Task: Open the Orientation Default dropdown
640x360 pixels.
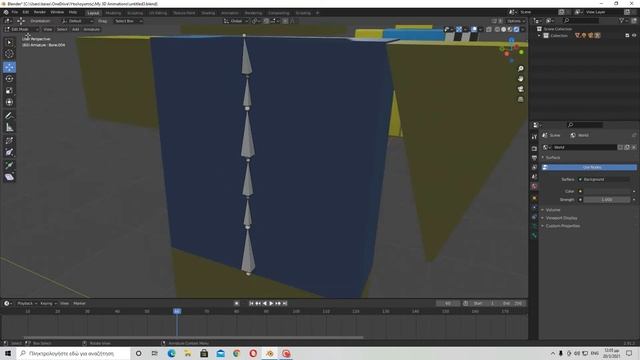Action: [x=77, y=21]
